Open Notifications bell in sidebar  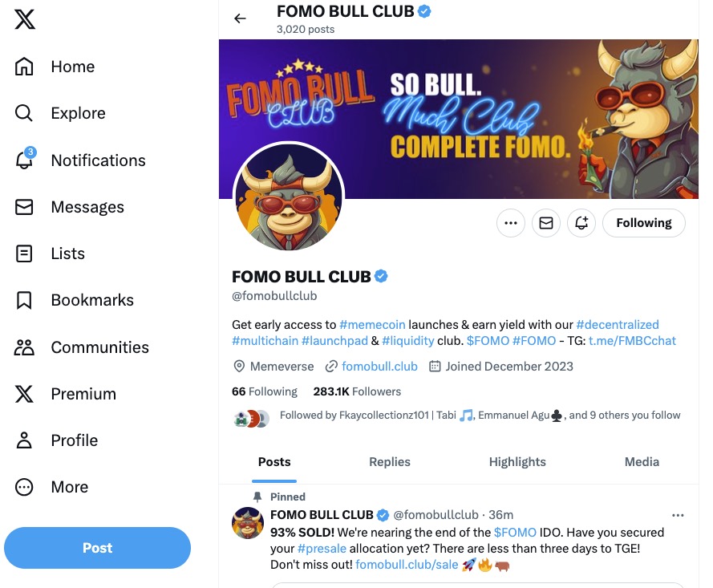pyautogui.click(x=25, y=160)
